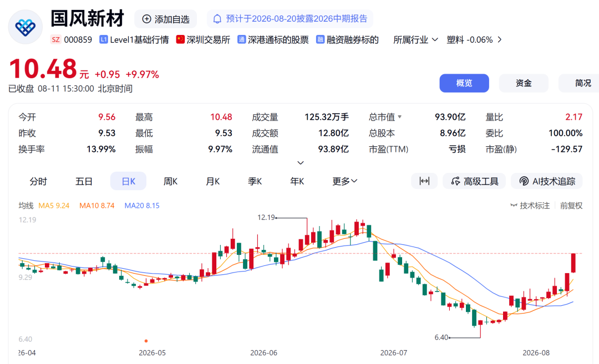Click the bell icon for report reminder
This screenshot has width=599, height=364.
[x=217, y=19]
